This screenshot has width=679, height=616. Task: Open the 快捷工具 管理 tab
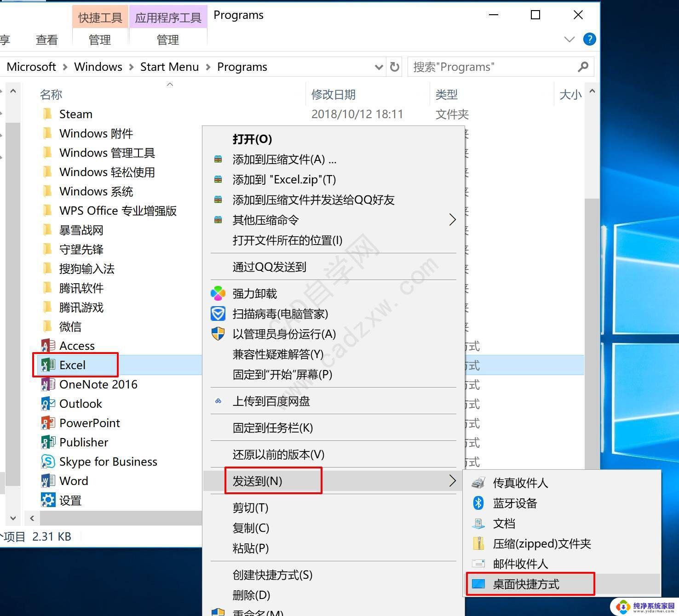tap(100, 40)
